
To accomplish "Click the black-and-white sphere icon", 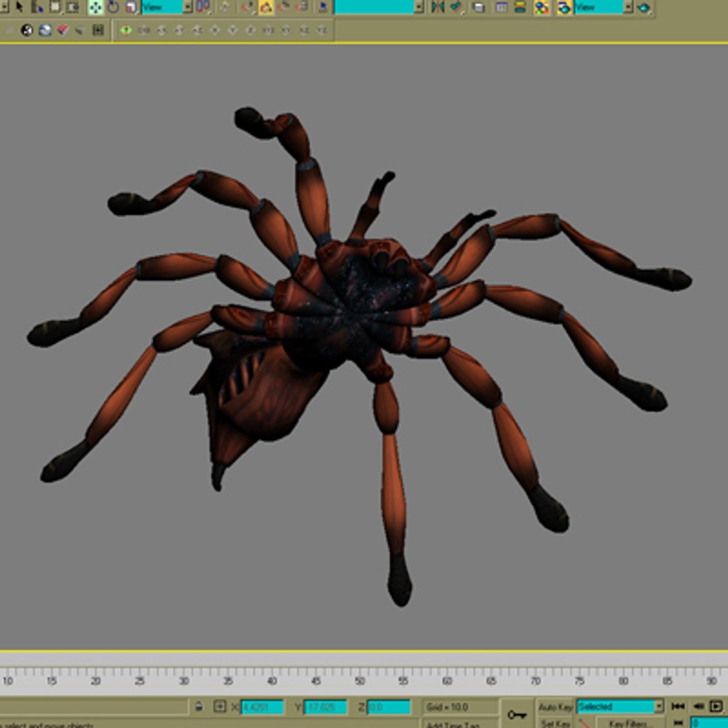I will coord(27,30).
